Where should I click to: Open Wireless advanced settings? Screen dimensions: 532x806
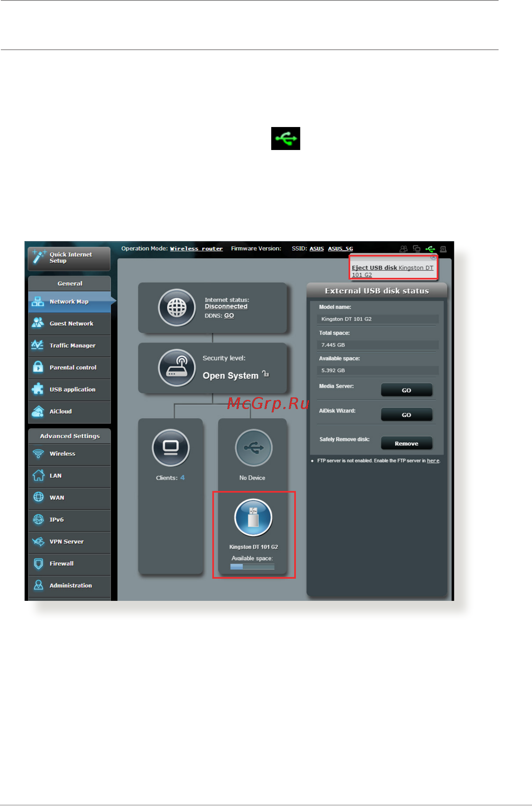pyautogui.click(x=69, y=454)
